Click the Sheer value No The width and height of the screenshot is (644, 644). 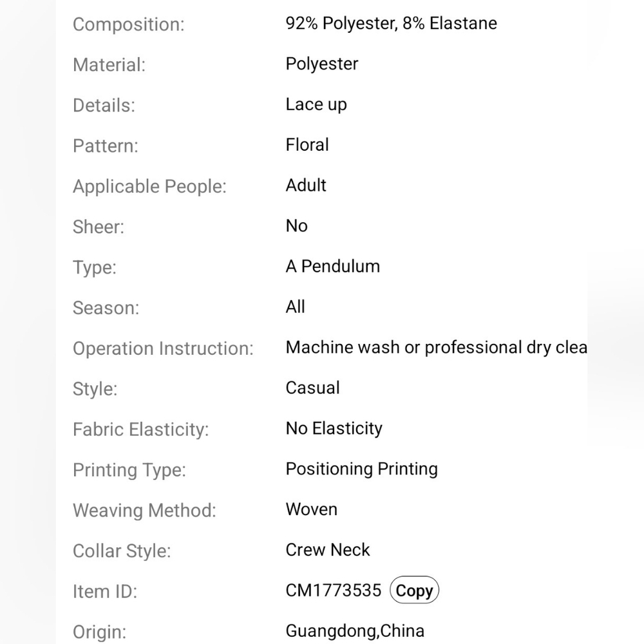point(296,225)
